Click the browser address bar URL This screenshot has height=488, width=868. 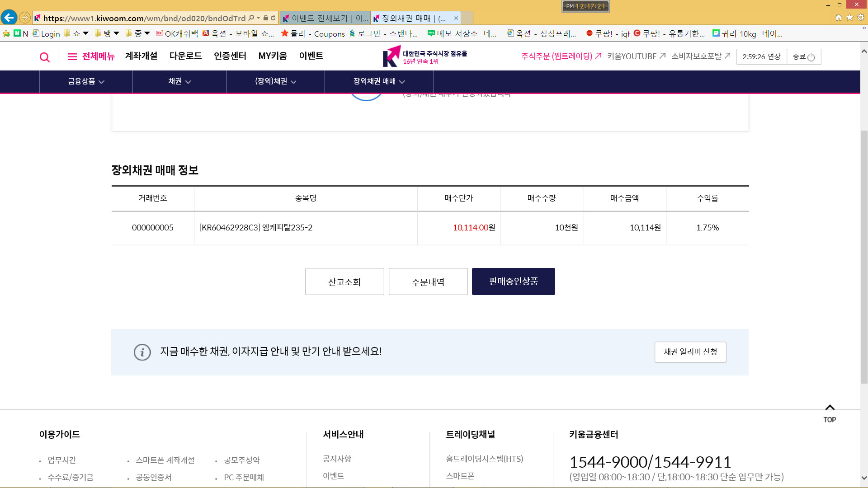tap(145, 18)
